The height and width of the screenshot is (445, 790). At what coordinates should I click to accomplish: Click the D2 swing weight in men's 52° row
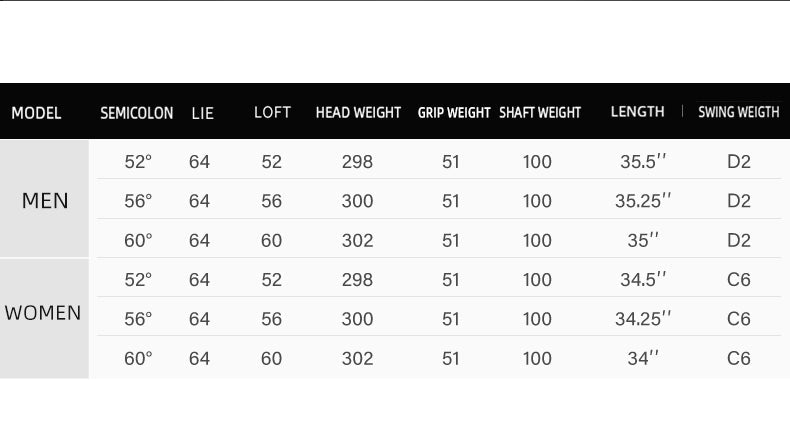738,162
